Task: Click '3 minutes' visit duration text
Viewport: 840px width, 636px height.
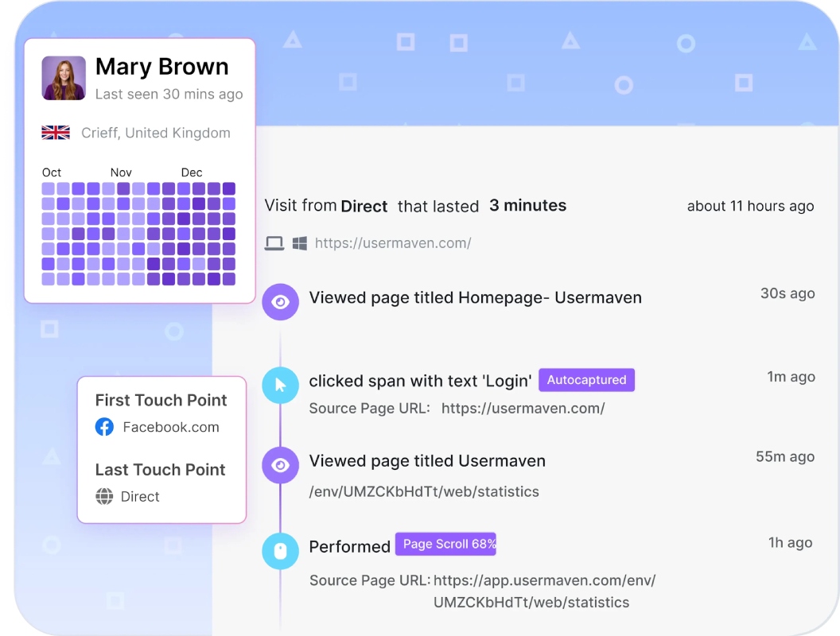Action: point(527,205)
